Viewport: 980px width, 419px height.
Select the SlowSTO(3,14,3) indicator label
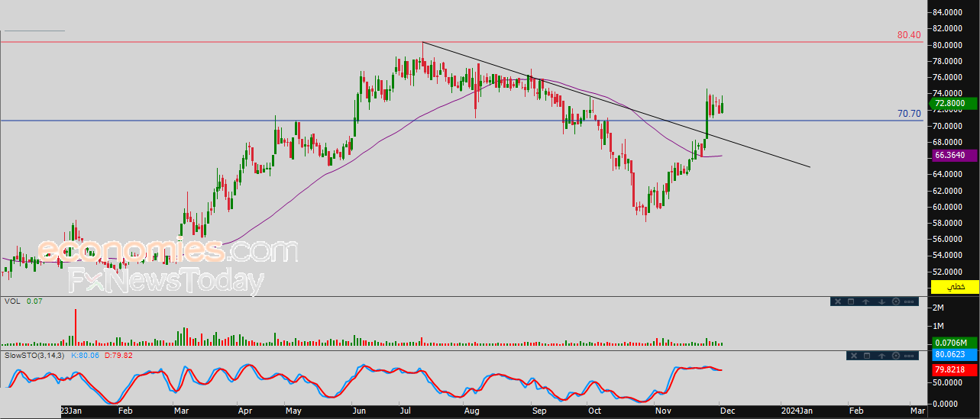tap(35, 356)
